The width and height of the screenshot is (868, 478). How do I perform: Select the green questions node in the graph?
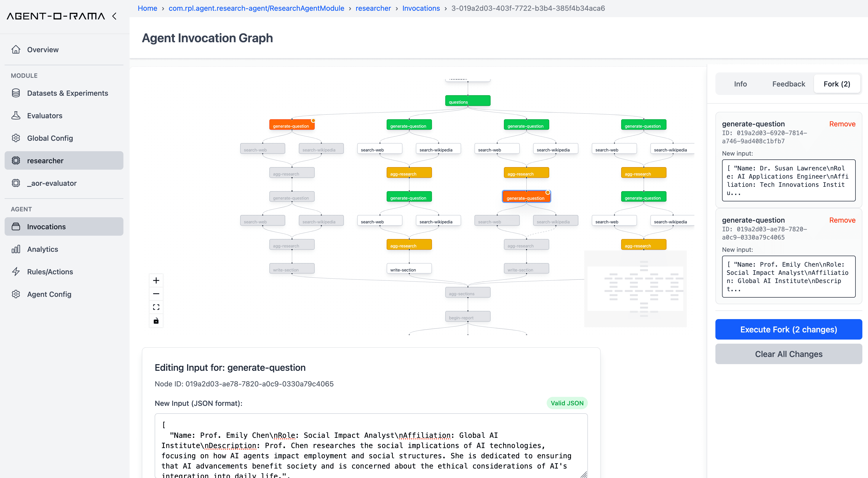[x=468, y=100]
